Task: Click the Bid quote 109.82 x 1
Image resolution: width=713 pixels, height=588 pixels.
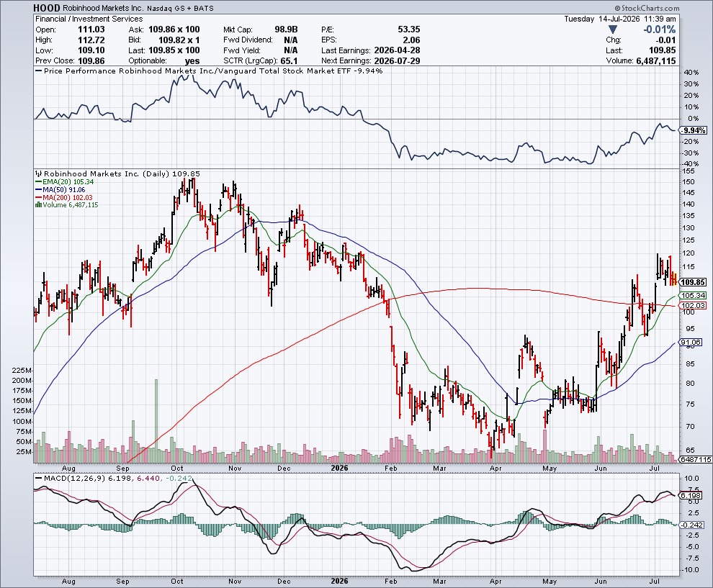Action: [x=179, y=40]
